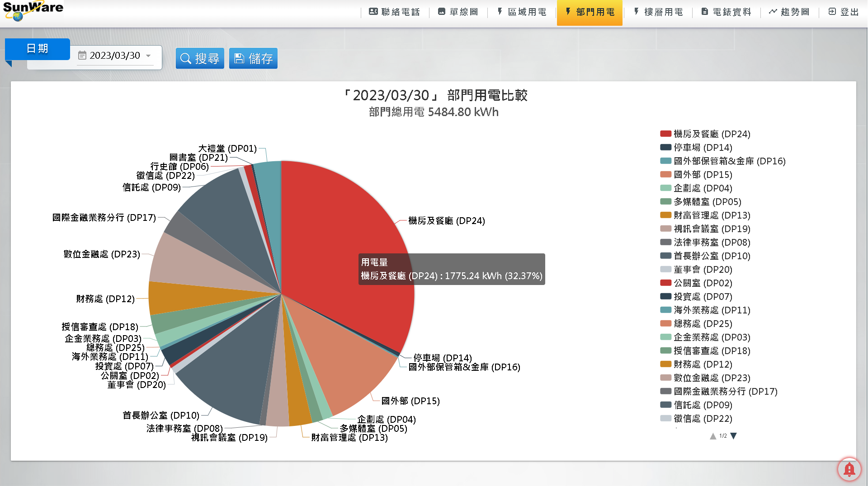Click the SunWare logo
Image resolution: width=868 pixels, height=486 pixels.
pos(33,11)
